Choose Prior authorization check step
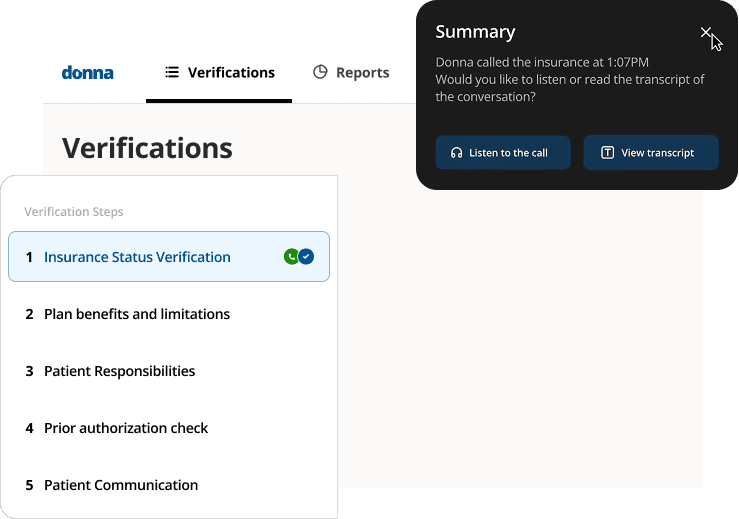Viewport: 739px width, 519px height. 169,428
